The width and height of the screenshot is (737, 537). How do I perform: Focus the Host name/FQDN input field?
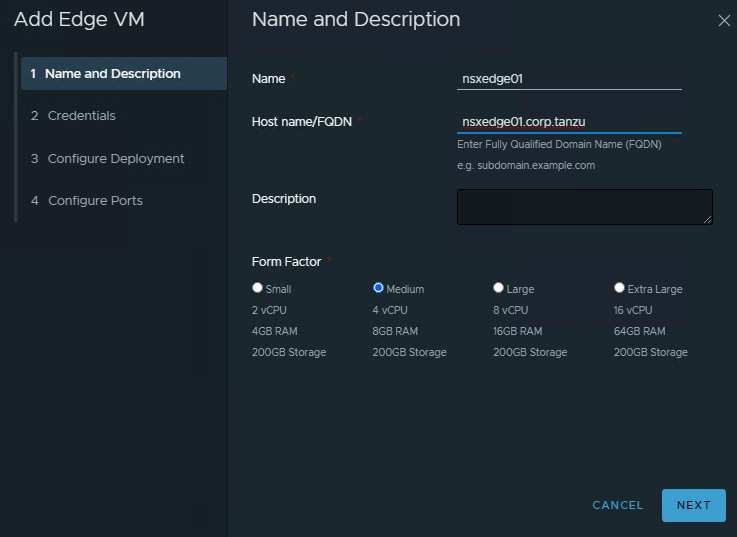point(568,122)
